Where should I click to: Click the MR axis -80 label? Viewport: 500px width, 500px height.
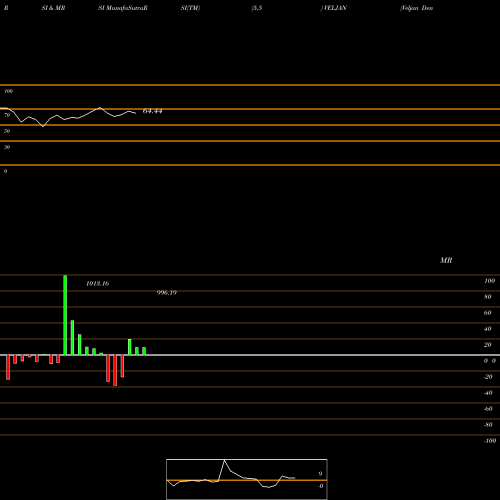click(488, 425)
